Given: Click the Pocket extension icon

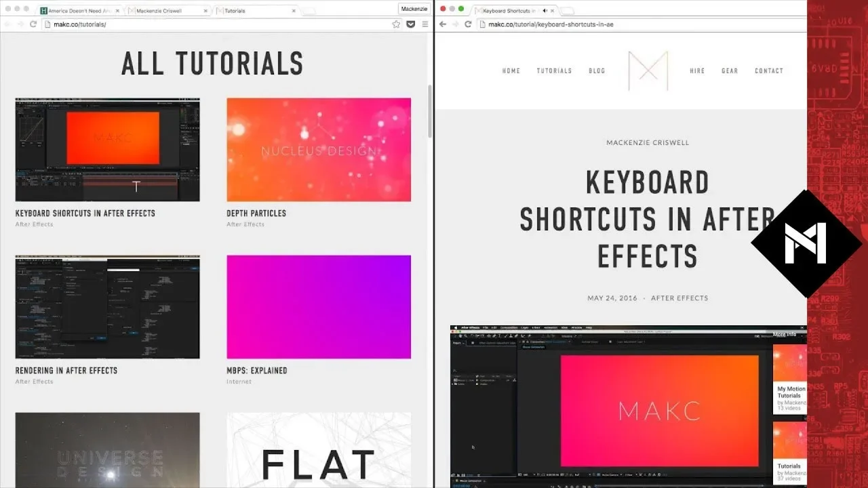Looking at the screenshot, I should click(410, 24).
